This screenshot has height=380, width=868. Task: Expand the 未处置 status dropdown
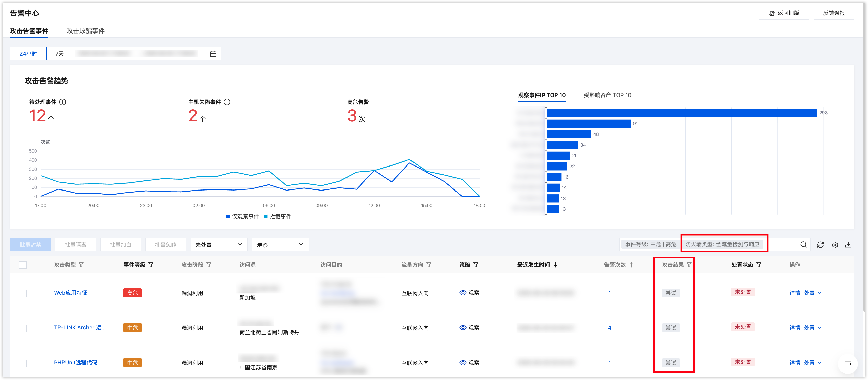219,245
